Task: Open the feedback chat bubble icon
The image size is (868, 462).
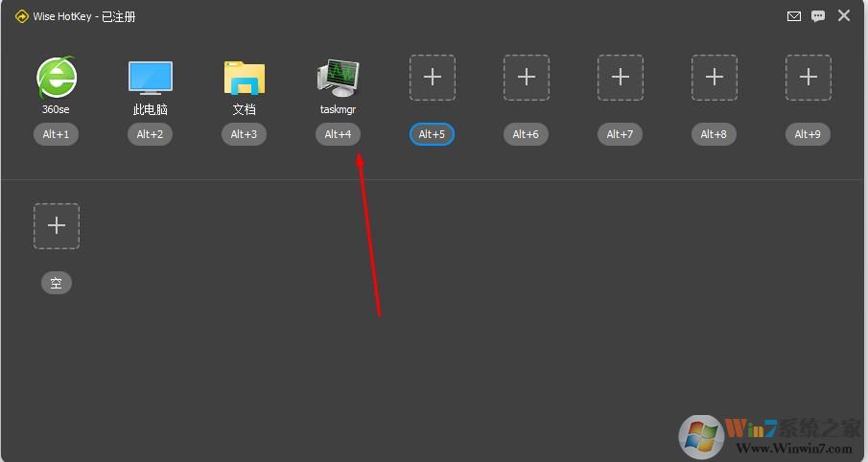Action: click(x=818, y=16)
